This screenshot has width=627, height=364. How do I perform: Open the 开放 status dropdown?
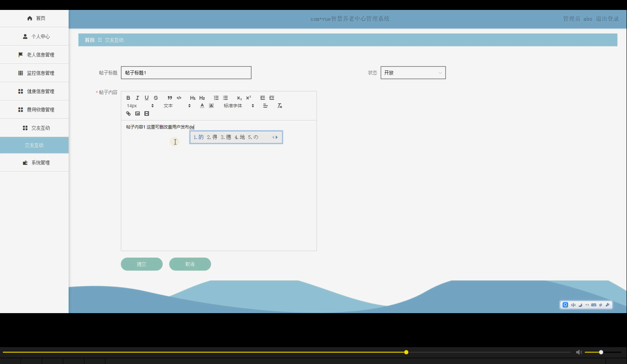point(412,72)
